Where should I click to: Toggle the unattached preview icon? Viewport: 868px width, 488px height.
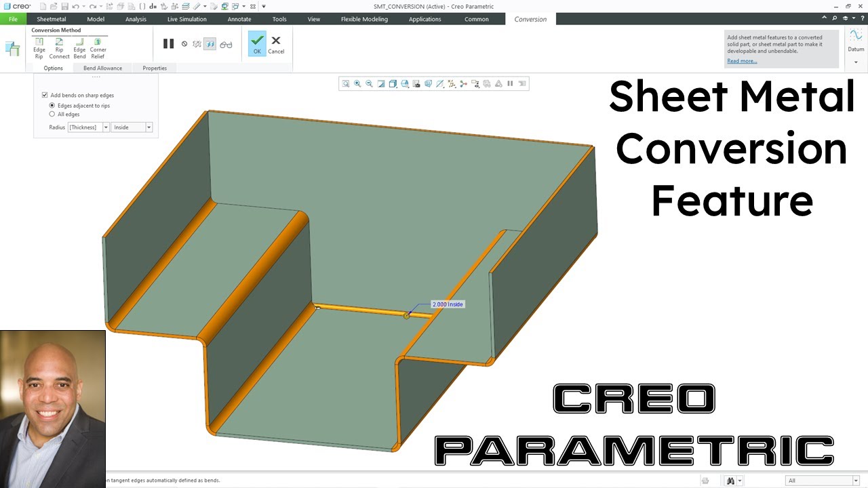click(x=197, y=44)
